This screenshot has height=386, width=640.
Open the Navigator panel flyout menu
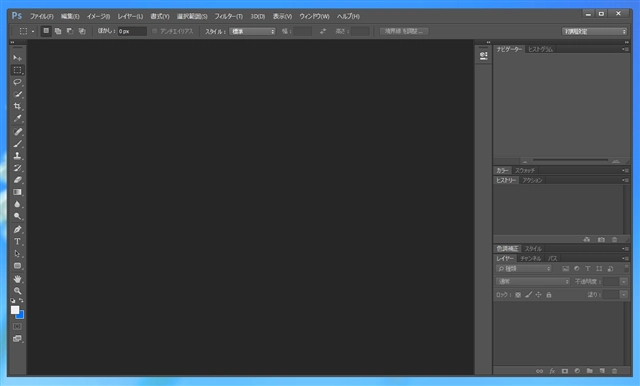625,49
